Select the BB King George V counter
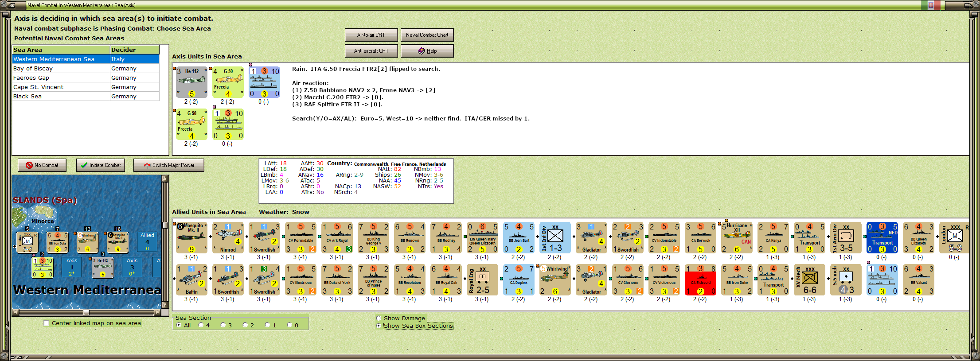The height and width of the screenshot is (361, 980). [x=373, y=237]
